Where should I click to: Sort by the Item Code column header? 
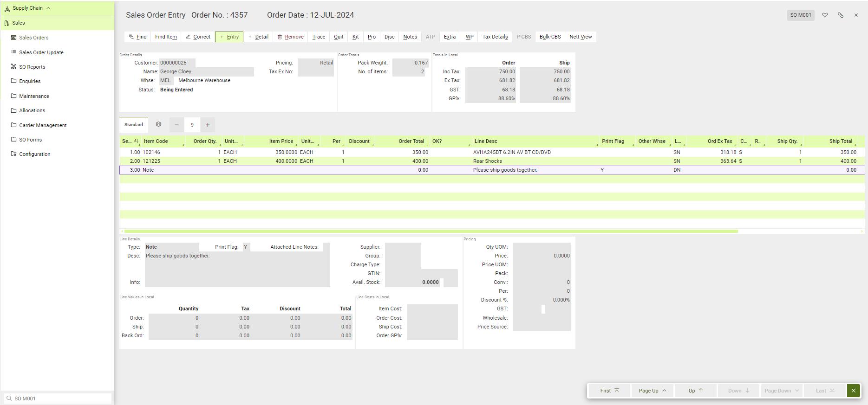coord(163,141)
